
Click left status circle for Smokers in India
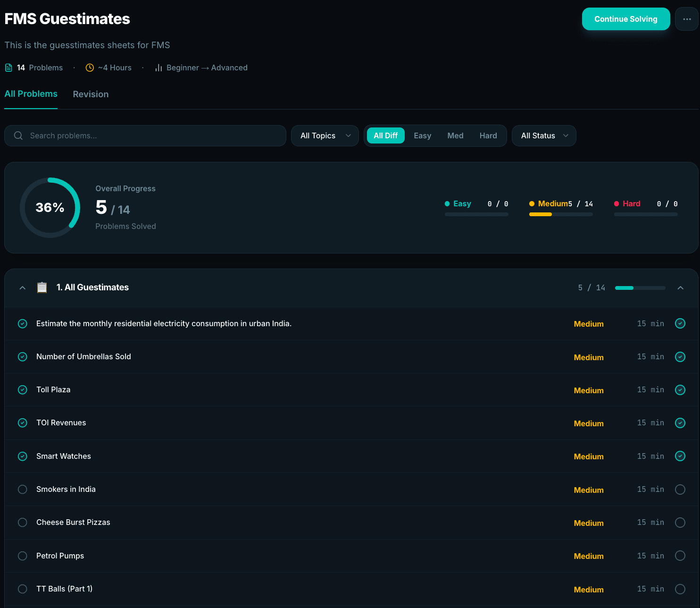click(x=23, y=490)
